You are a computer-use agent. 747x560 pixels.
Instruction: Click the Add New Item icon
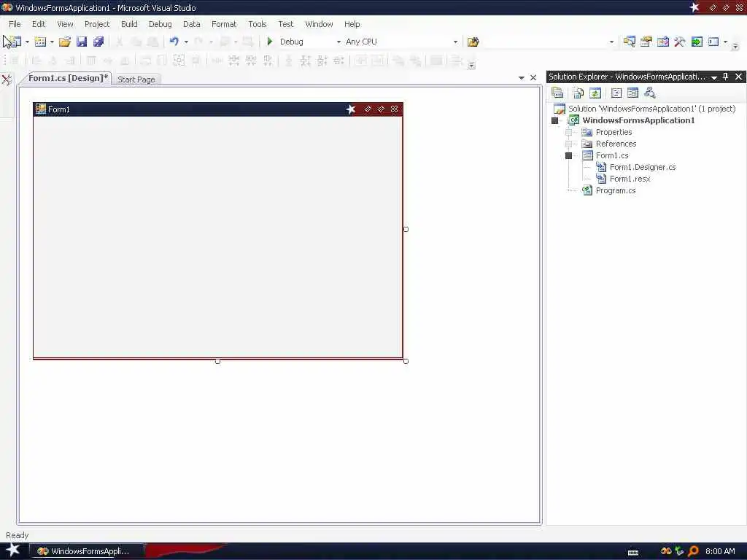click(x=40, y=42)
